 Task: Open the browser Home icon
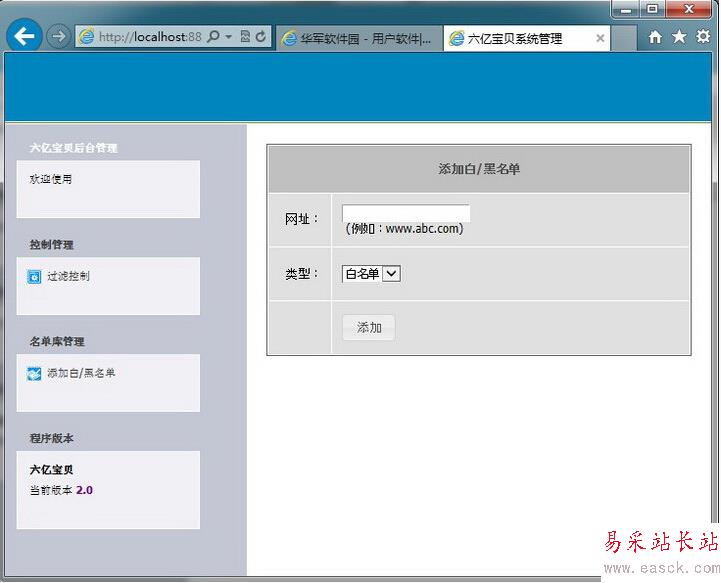[x=655, y=37]
